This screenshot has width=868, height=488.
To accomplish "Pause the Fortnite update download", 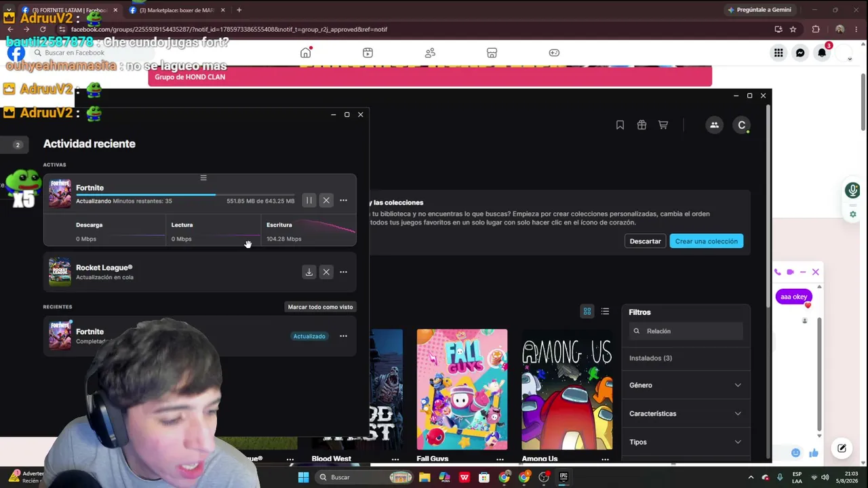I will click(x=309, y=201).
